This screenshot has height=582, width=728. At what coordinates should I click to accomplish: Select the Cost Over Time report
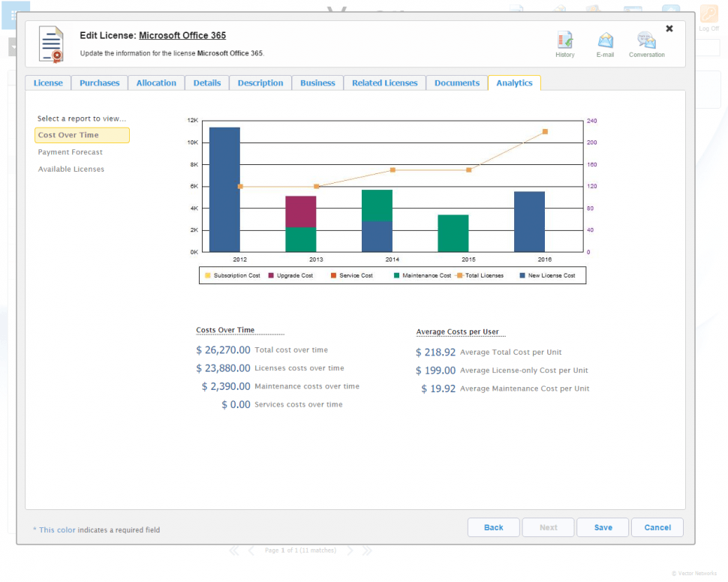click(82, 135)
